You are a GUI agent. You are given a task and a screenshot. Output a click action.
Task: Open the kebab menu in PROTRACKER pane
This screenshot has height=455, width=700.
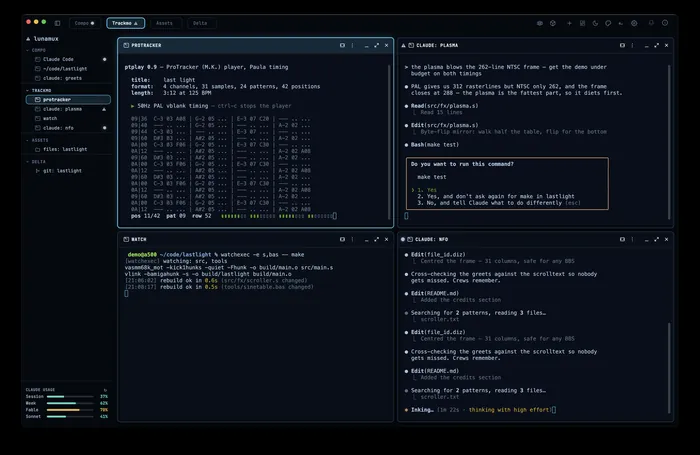[x=353, y=46]
